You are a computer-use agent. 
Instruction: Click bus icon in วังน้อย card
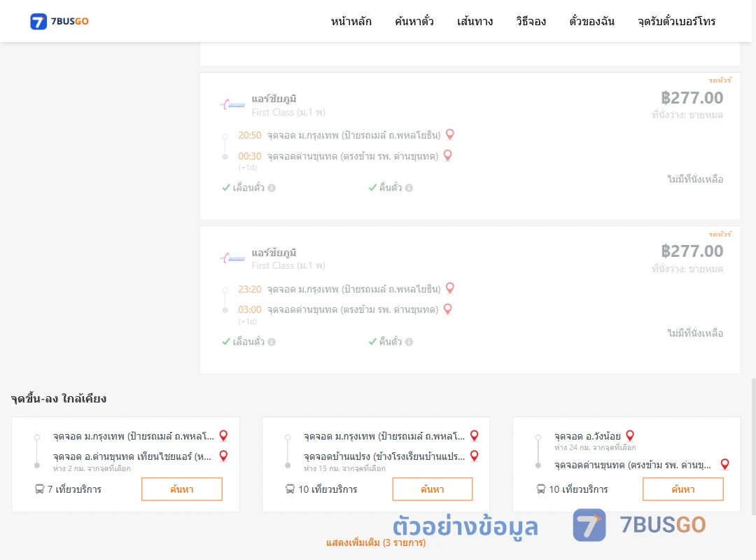click(541, 489)
